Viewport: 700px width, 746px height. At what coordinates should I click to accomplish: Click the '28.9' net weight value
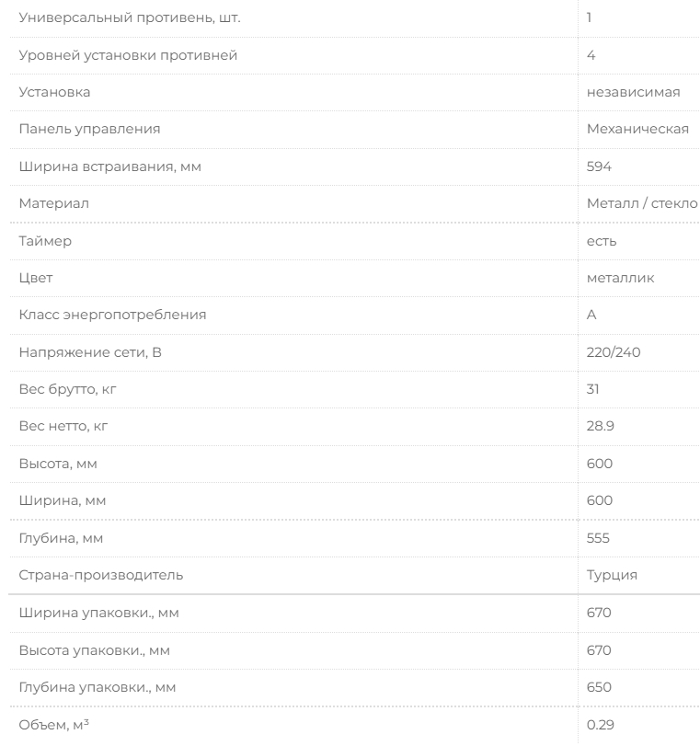(x=601, y=427)
